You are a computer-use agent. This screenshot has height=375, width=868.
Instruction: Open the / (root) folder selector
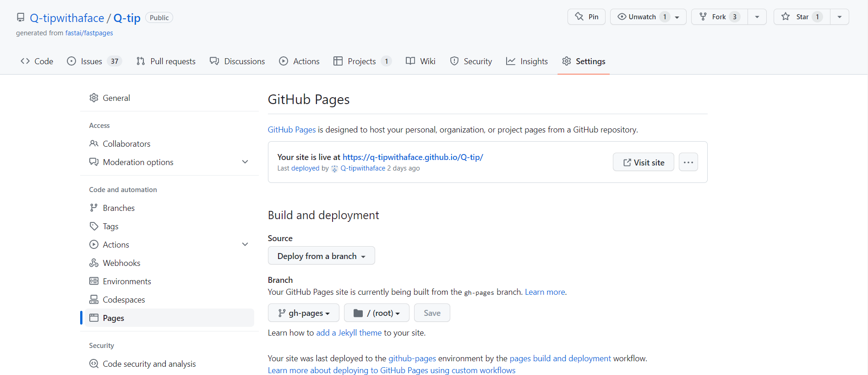(x=377, y=313)
